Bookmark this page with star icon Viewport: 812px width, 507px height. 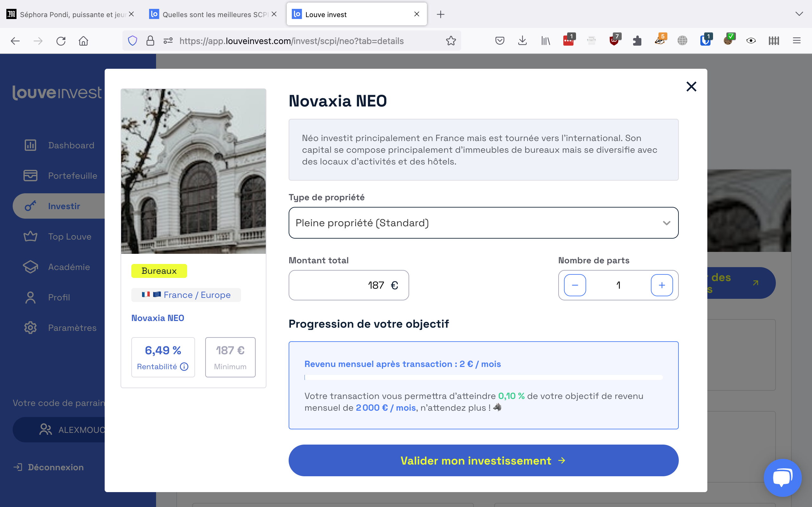point(451,41)
